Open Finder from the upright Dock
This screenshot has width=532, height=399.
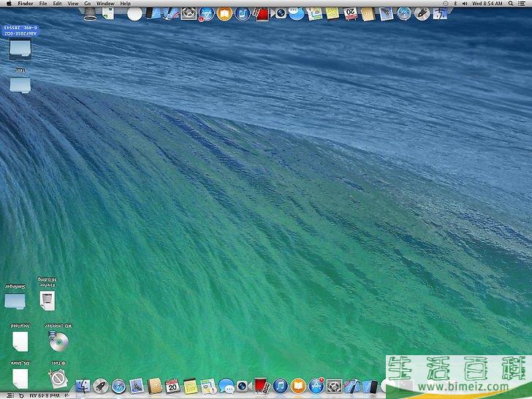pos(83,386)
